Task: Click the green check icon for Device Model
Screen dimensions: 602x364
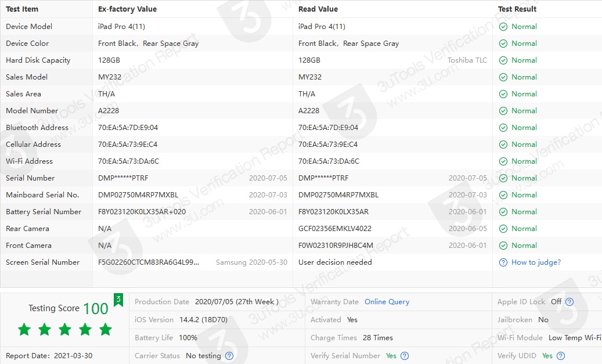Action: coord(503,27)
